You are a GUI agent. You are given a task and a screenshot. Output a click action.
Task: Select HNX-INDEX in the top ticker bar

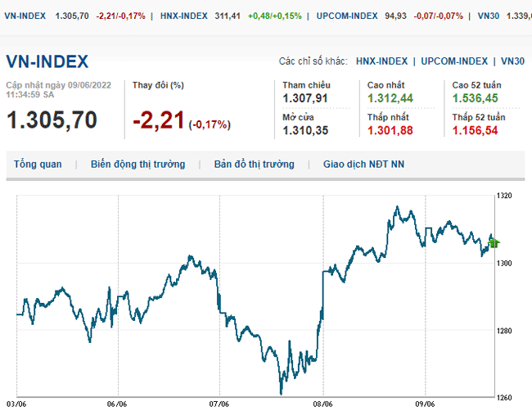[x=183, y=16]
